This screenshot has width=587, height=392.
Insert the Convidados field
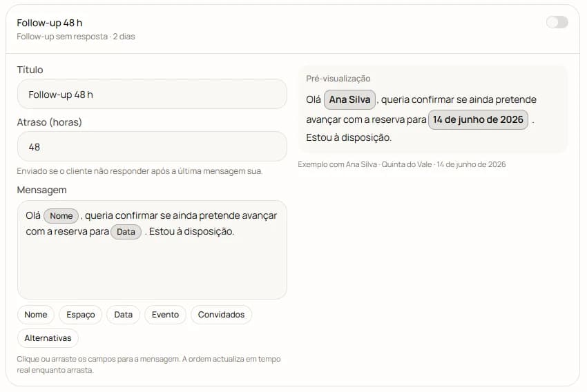pos(221,315)
